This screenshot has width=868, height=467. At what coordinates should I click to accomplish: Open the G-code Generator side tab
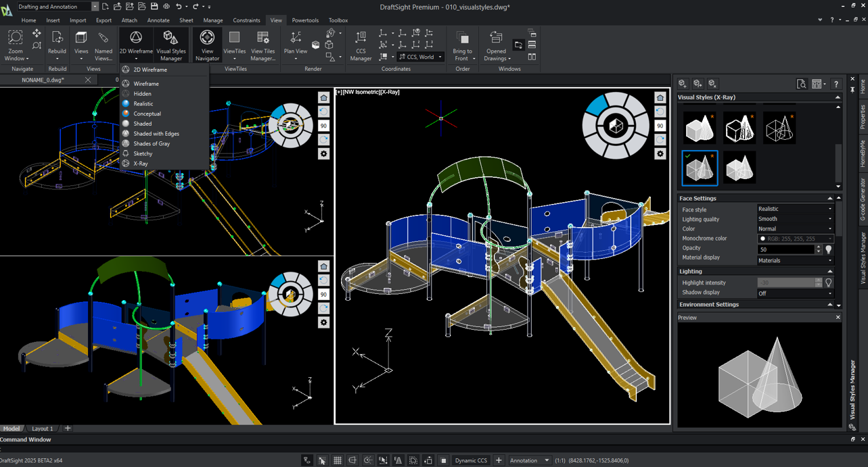pos(863,199)
